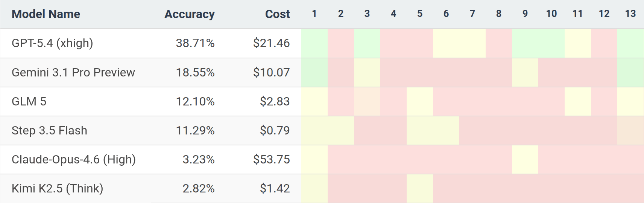Sort by the Accuracy column header

coord(190,14)
